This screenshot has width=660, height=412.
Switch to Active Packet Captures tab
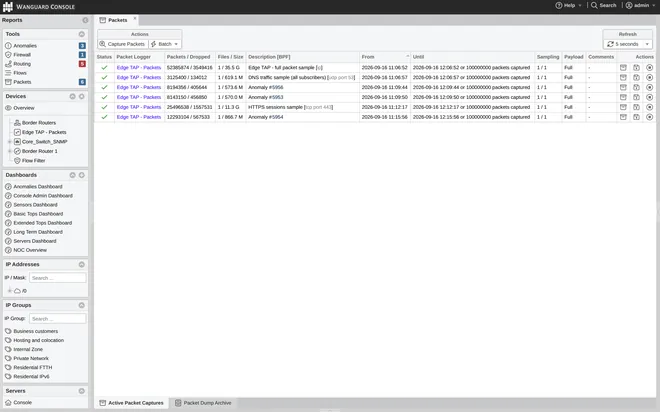(131, 403)
